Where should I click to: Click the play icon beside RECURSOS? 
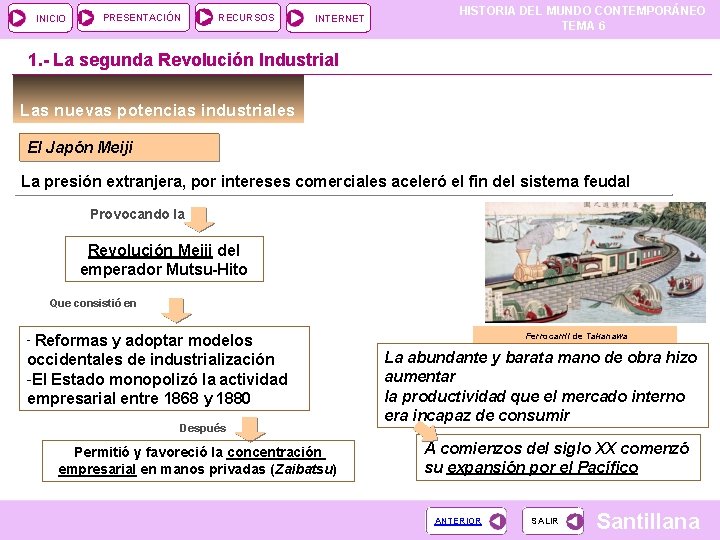(x=204, y=17)
